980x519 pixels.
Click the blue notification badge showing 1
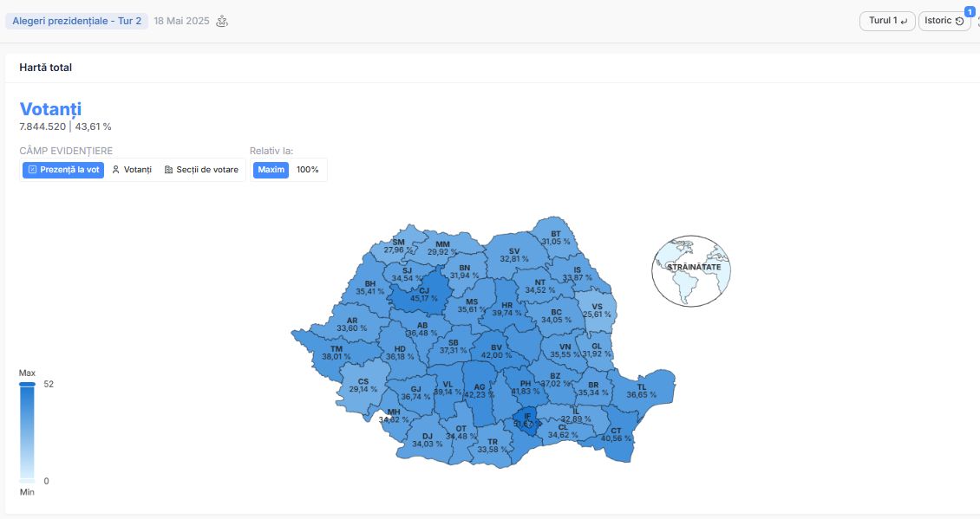[970, 11]
